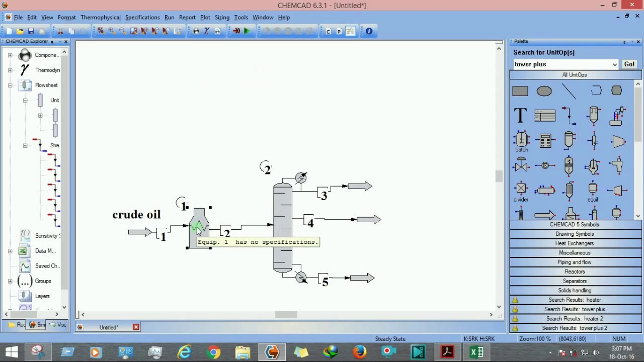
Task: Open the Thermophysical menu
Action: click(101, 17)
